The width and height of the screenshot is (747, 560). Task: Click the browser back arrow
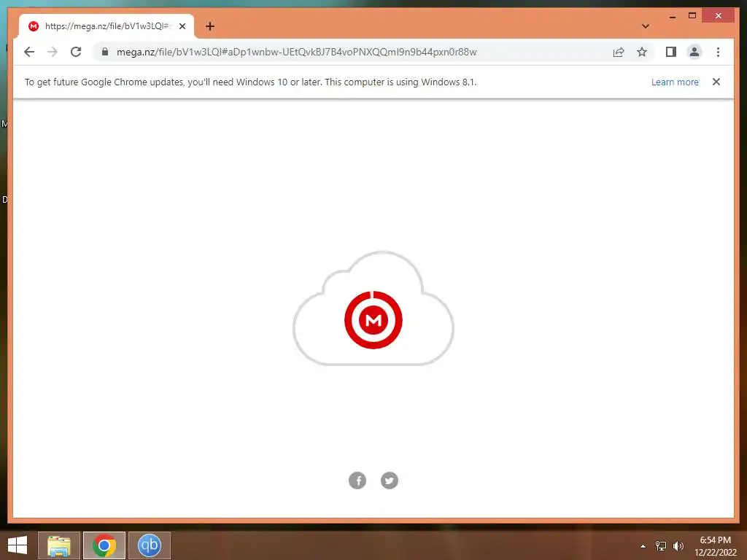coord(29,52)
